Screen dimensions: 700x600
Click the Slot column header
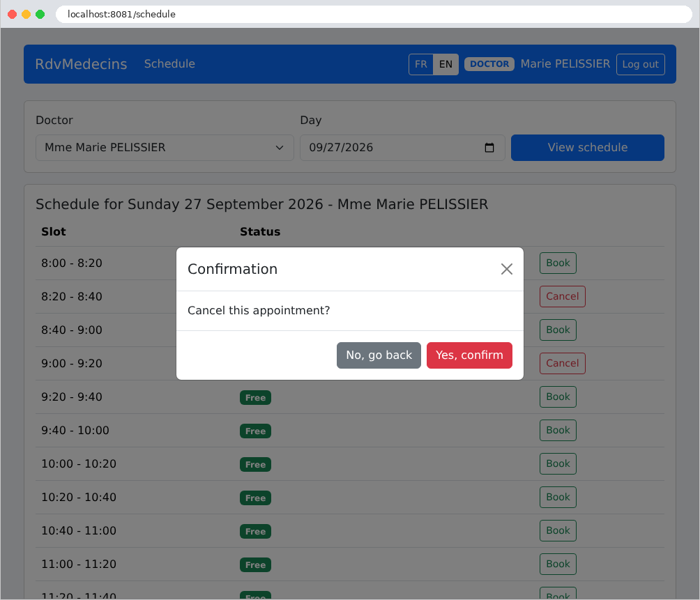(x=54, y=232)
